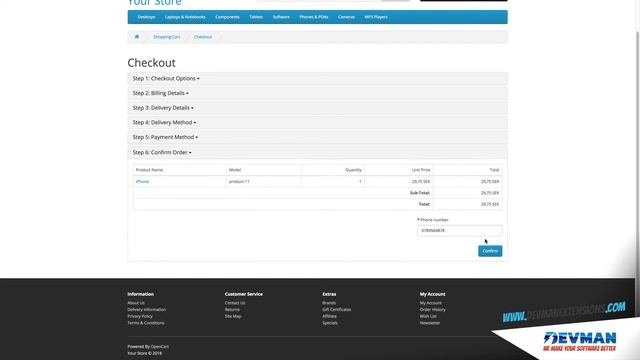The width and height of the screenshot is (640, 360).
Task: Select the Tablets menu item
Action: coord(256,17)
